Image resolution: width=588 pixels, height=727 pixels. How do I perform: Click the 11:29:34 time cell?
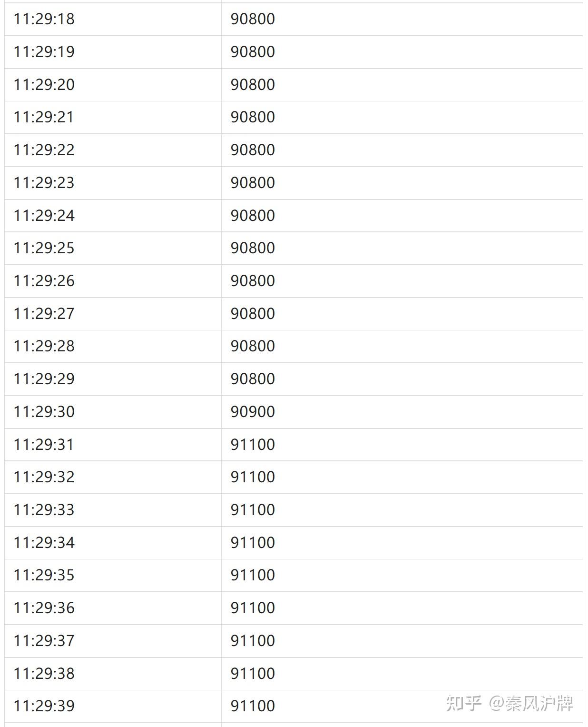coord(113,543)
